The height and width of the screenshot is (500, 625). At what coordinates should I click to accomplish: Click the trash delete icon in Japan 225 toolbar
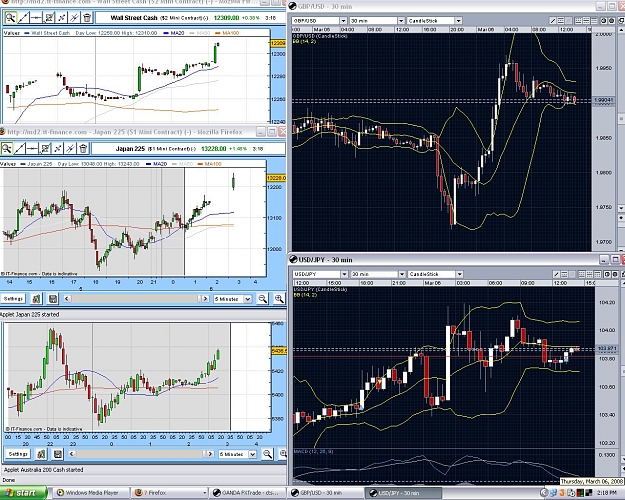point(83,149)
